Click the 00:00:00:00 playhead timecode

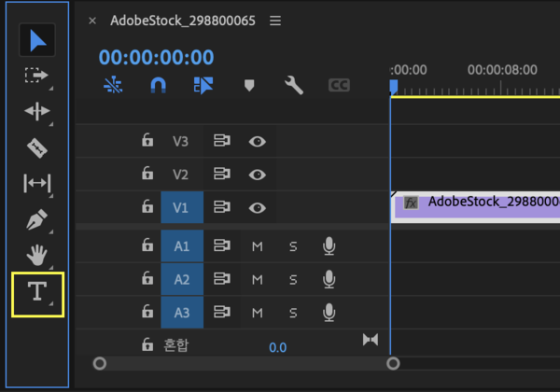pyautogui.click(x=157, y=58)
